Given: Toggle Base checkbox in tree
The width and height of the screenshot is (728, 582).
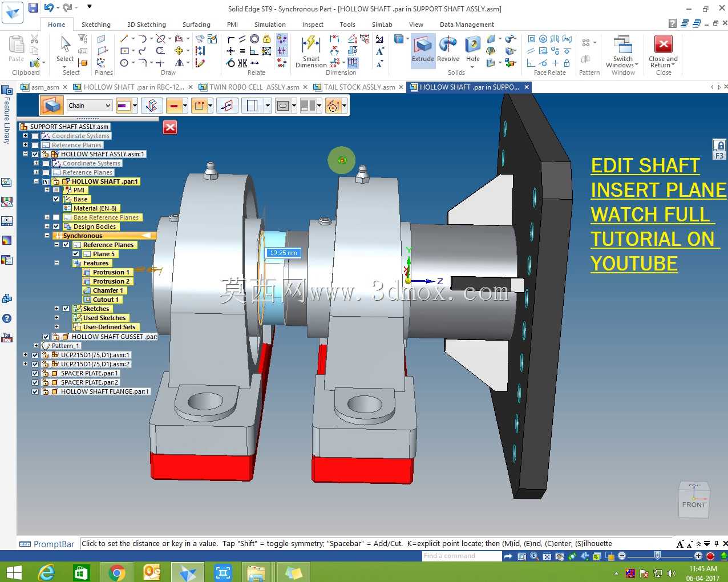Looking at the screenshot, I should [x=56, y=199].
